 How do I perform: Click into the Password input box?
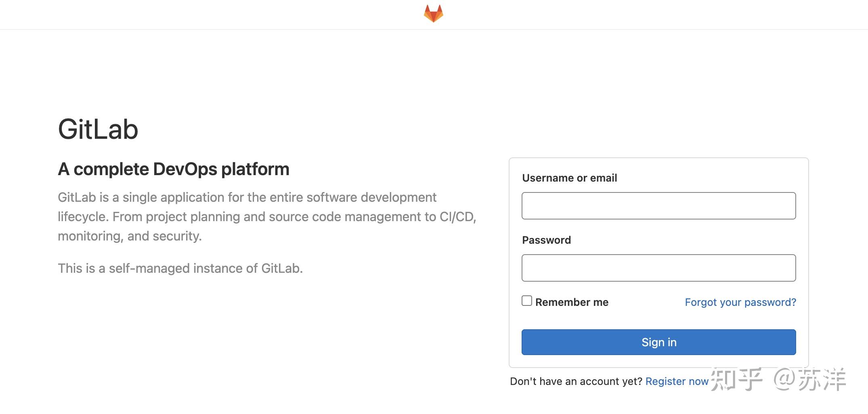(658, 268)
